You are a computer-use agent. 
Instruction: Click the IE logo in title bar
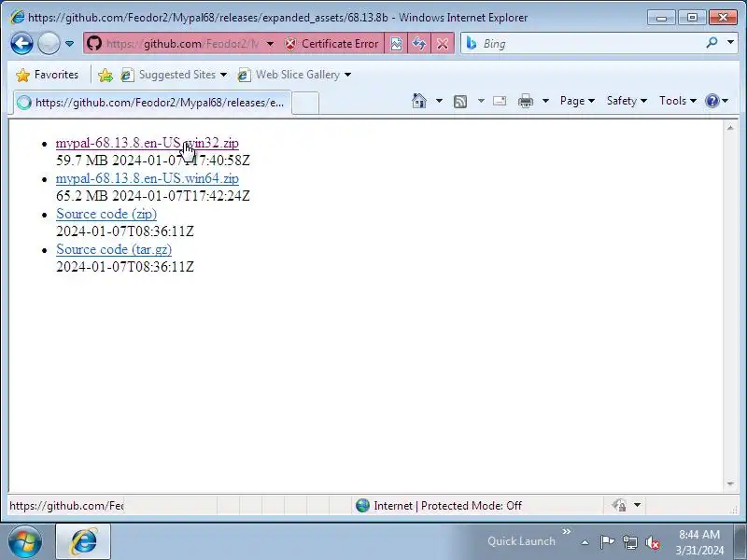pos(17,17)
